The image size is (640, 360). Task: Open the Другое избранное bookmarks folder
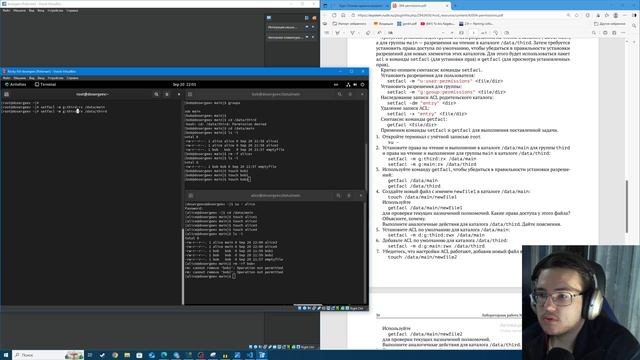click(611, 24)
